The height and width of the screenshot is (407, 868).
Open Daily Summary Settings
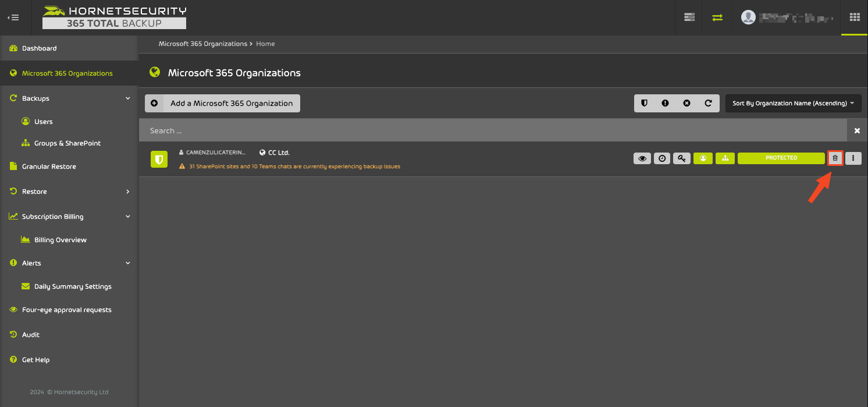tap(66, 286)
